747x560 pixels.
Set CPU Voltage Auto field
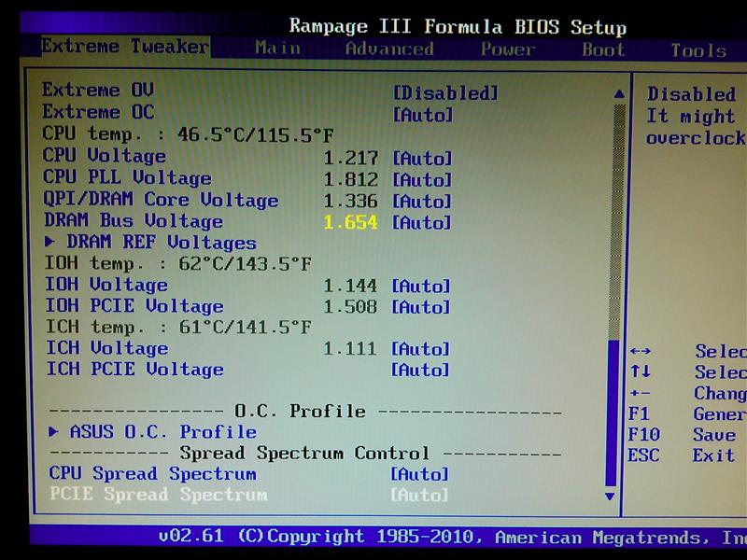point(421,159)
